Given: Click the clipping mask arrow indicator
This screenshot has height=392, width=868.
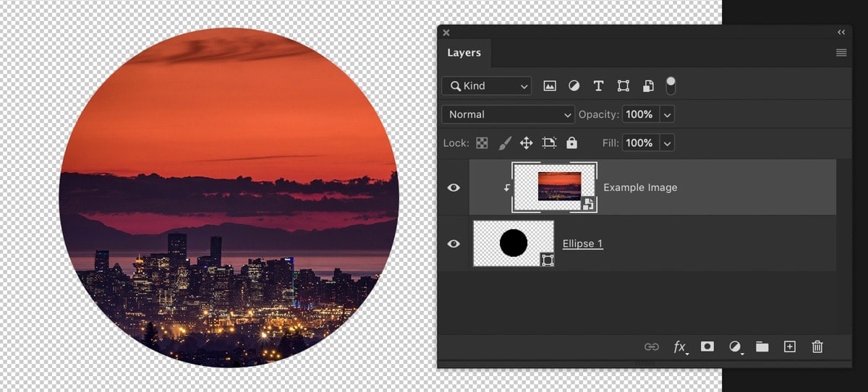Looking at the screenshot, I should pos(507,188).
